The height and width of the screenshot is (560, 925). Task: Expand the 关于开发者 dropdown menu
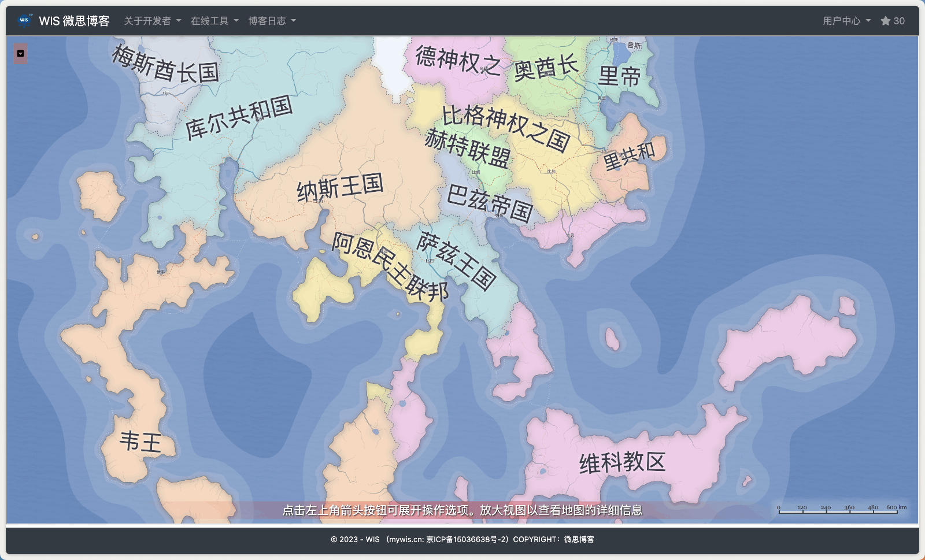153,21
